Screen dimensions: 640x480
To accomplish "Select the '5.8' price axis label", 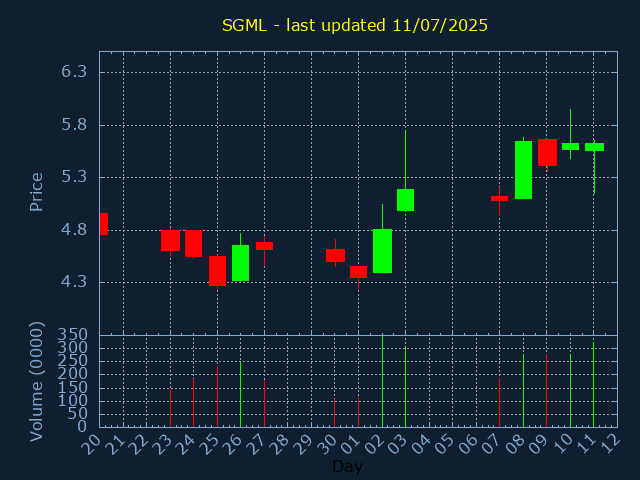I will click(74, 125).
